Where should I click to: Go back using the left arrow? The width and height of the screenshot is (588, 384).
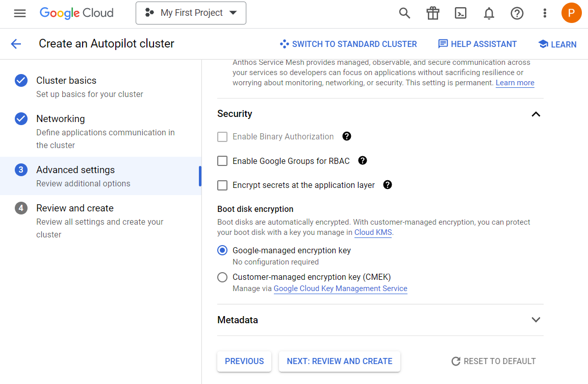pyautogui.click(x=16, y=44)
